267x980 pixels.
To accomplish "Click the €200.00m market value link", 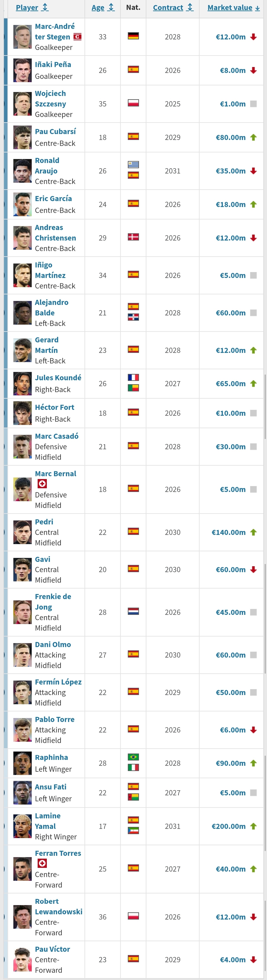I will pyautogui.click(x=228, y=826).
